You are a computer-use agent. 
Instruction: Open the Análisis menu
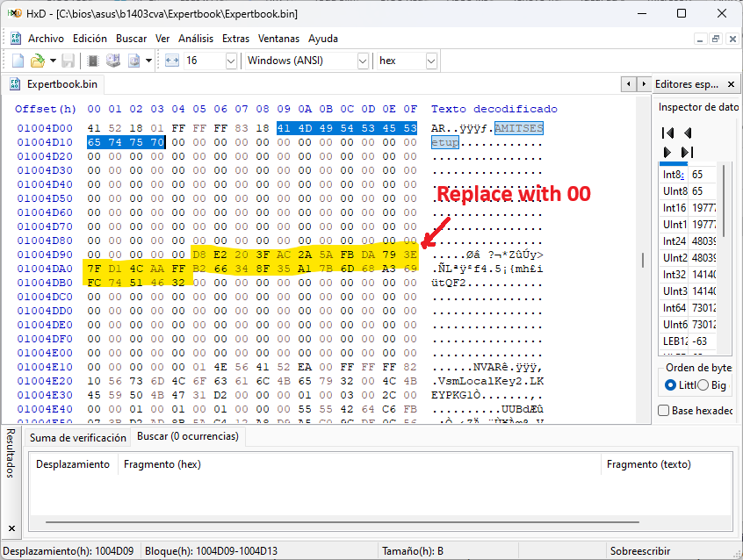[x=195, y=39]
